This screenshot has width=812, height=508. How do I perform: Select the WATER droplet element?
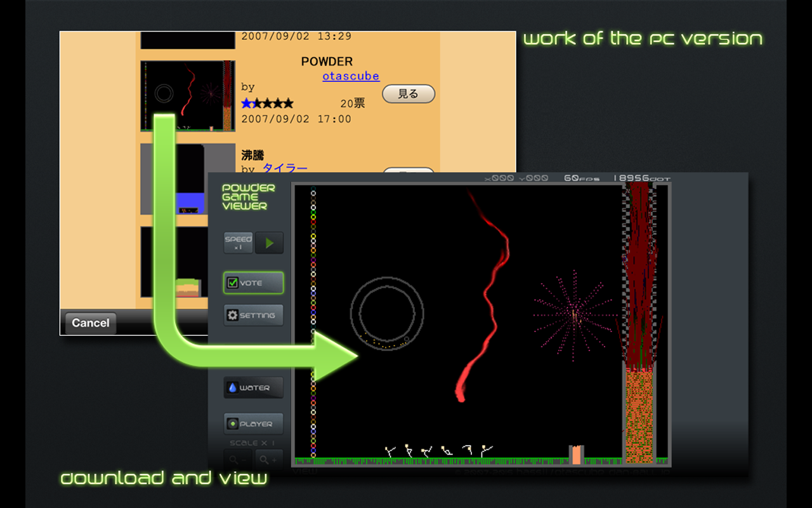pos(253,387)
